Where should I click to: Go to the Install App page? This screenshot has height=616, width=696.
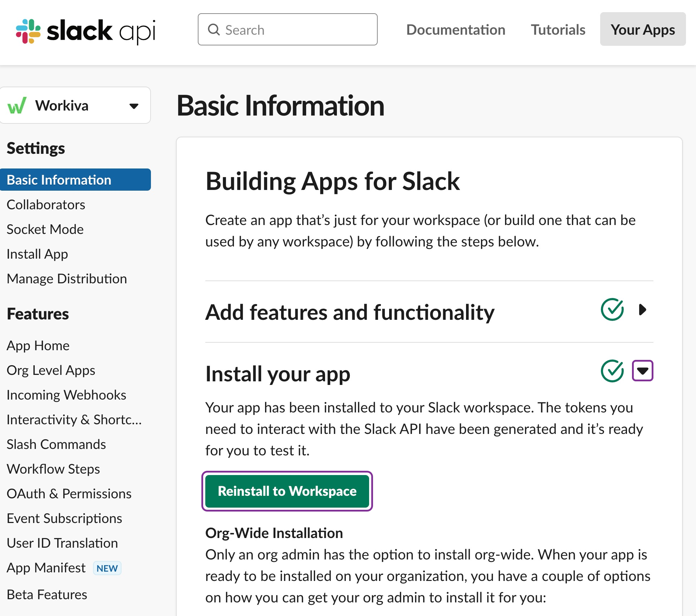(x=37, y=254)
